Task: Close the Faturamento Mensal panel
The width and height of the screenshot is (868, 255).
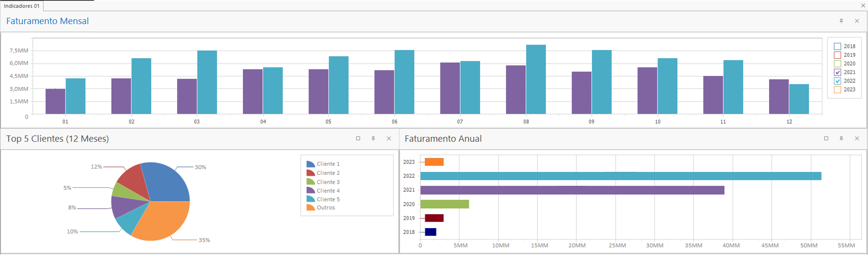Action: (x=857, y=21)
